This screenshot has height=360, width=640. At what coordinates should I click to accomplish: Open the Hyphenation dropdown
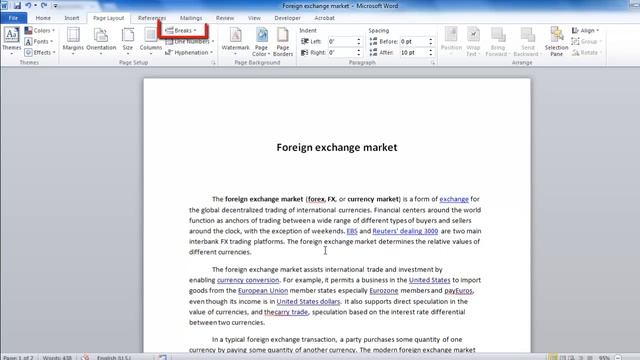[x=189, y=52]
